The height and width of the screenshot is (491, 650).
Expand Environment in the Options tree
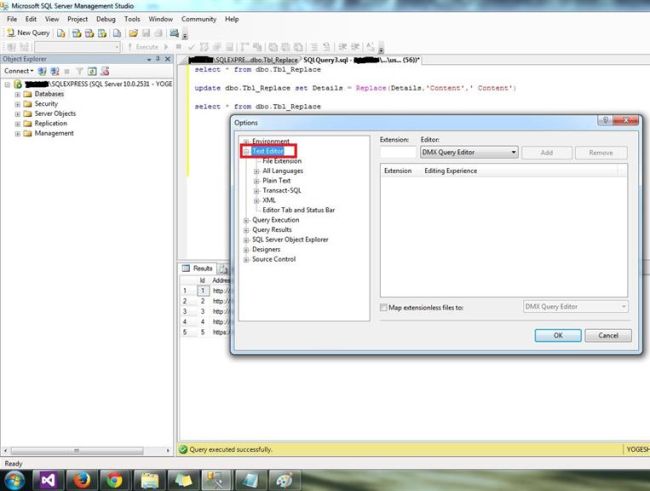click(246, 141)
